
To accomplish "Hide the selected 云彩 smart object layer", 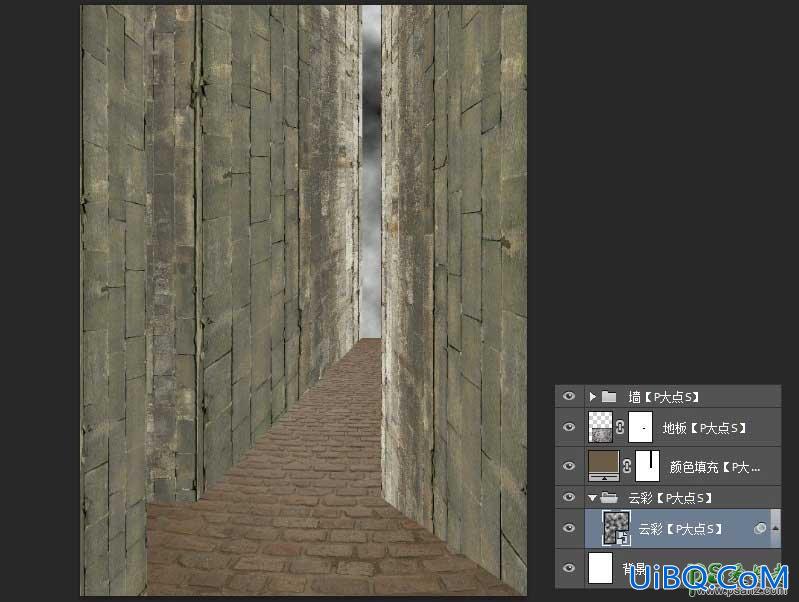I will pyautogui.click(x=569, y=528).
